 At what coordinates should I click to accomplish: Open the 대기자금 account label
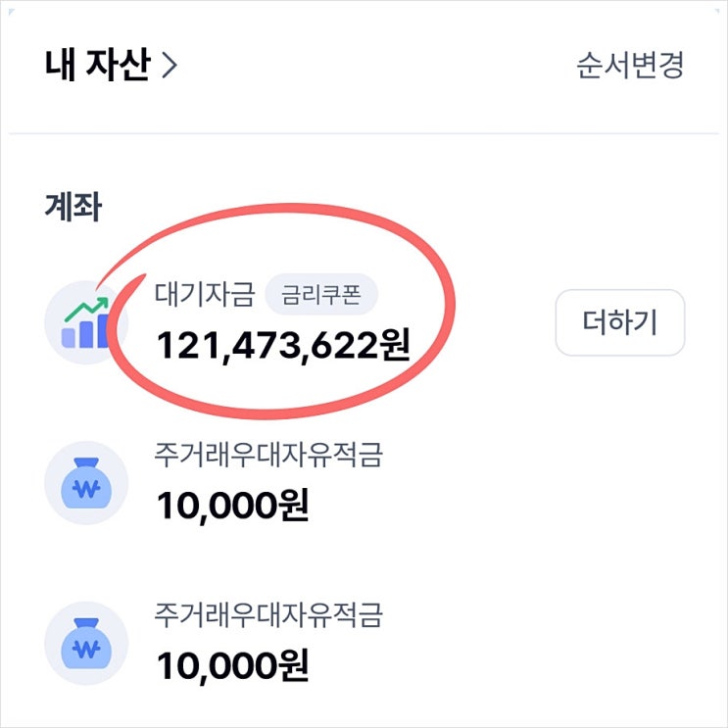pos(205,294)
